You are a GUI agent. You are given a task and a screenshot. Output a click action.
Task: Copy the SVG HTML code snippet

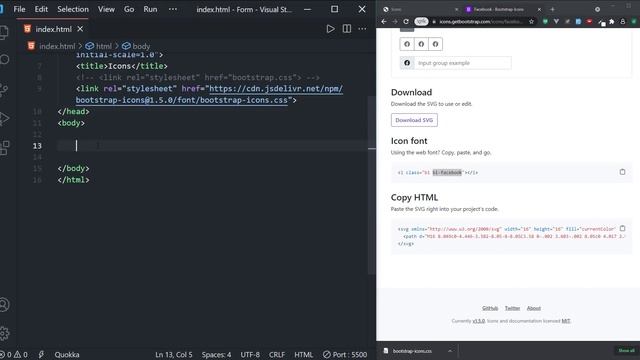[x=622, y=228]
